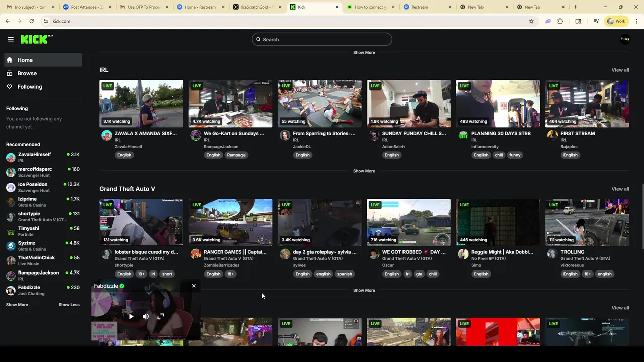Click Show More at top of page
The width and height of the screenshot is (644, 362).
click(x=364, y=52)
